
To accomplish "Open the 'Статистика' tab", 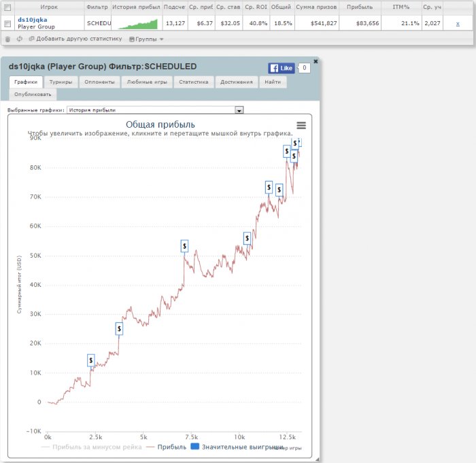I will 194,82.
